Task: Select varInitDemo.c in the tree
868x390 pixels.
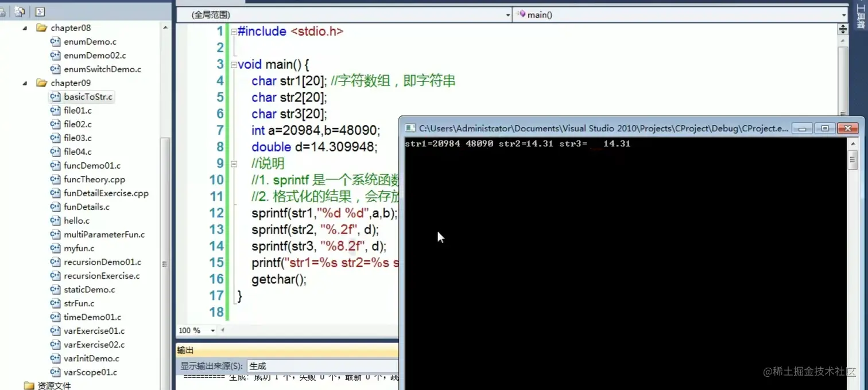Action: (x=91, y=358)
